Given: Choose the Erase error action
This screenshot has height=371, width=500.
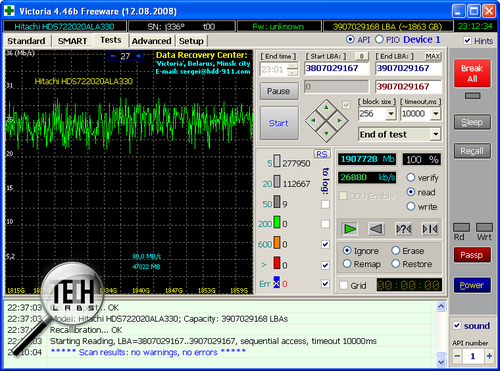Looking at the screenshot, I should (396, 251).
